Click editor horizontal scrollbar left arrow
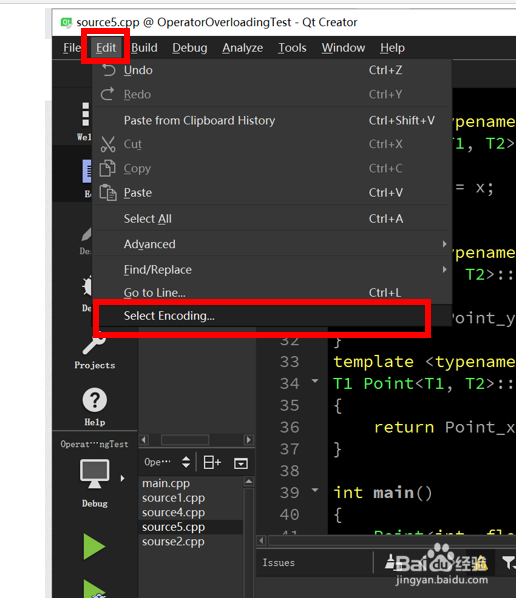Viewport: 516px width, 598px height. [262, 540]
